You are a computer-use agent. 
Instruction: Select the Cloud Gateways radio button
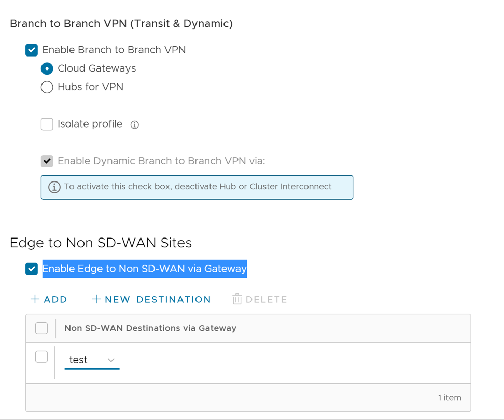point(47,68)
